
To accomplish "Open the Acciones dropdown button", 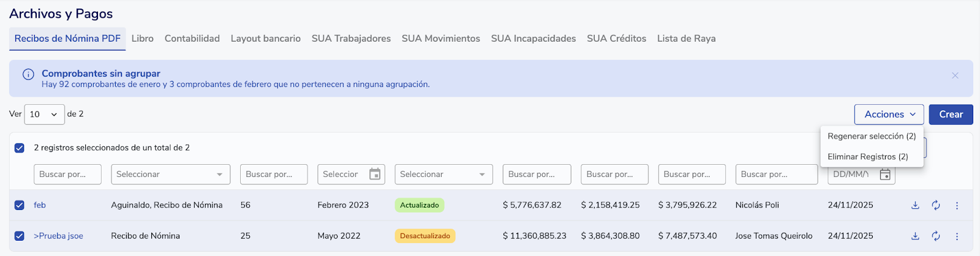I will (x=889, y=115).
